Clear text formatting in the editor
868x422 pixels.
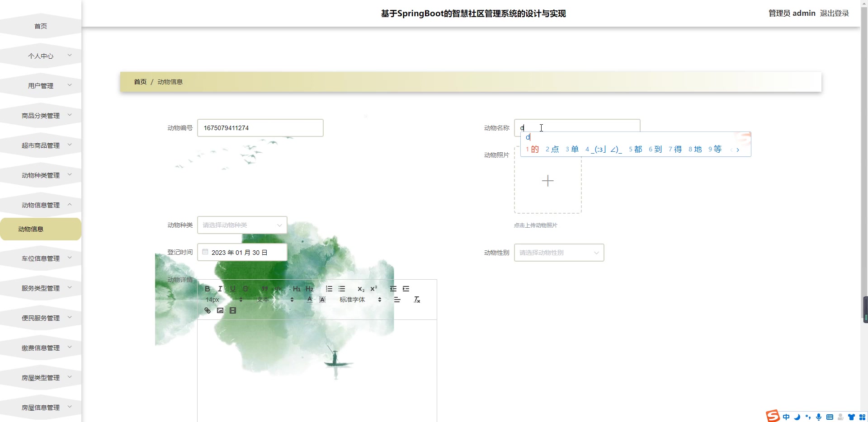tap(417, 300)
